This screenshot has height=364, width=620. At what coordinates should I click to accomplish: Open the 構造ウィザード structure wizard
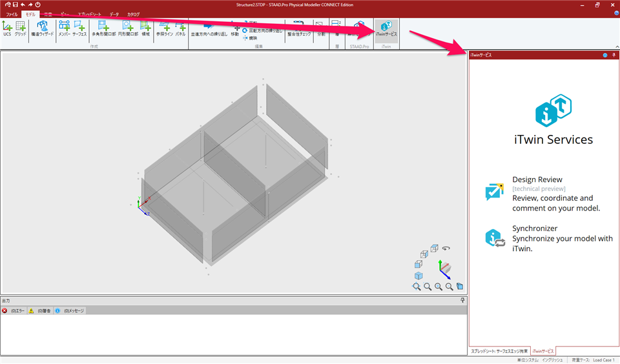[43, 28]
